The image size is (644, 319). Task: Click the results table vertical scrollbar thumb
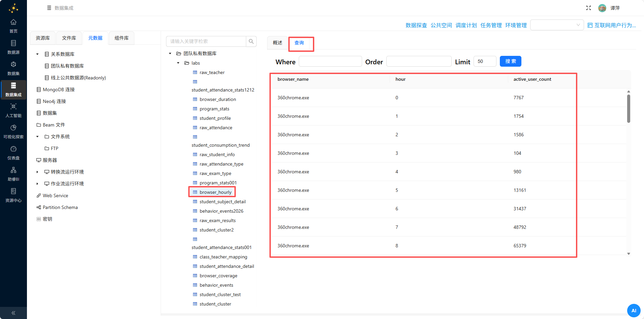pos(629,109)
